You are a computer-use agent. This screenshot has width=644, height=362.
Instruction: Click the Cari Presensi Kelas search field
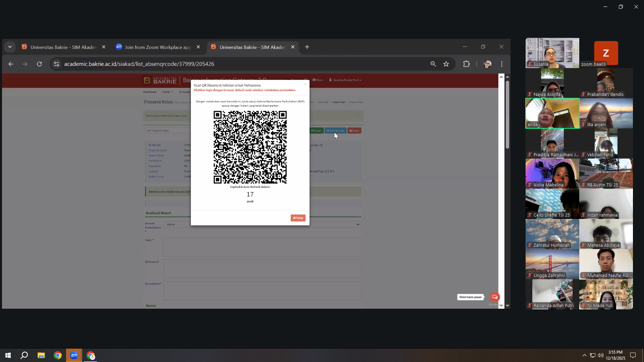coord(168,130)
